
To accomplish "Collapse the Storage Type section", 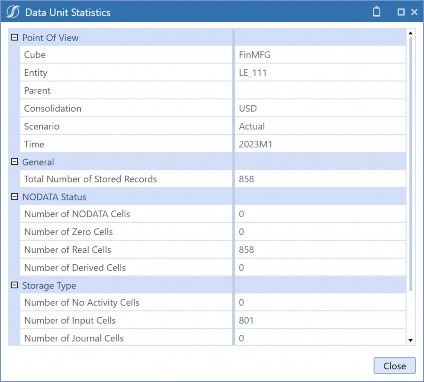I will (x=14, y=285).
